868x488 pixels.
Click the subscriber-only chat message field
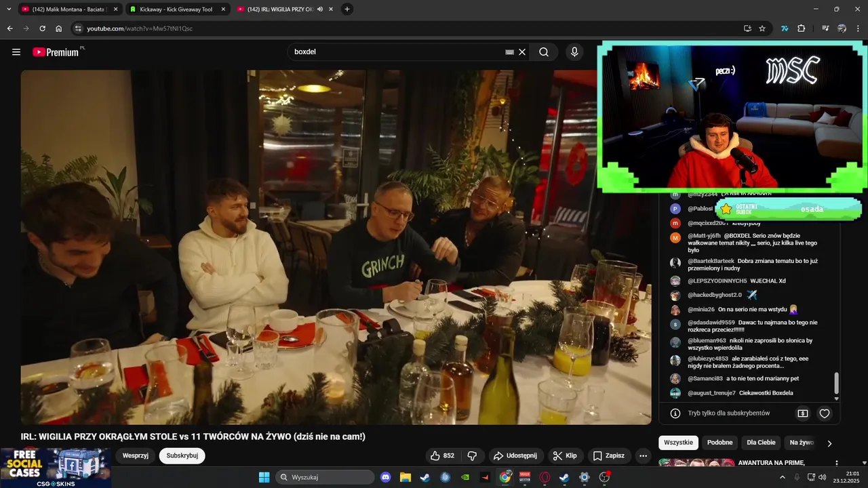(728, 413)
